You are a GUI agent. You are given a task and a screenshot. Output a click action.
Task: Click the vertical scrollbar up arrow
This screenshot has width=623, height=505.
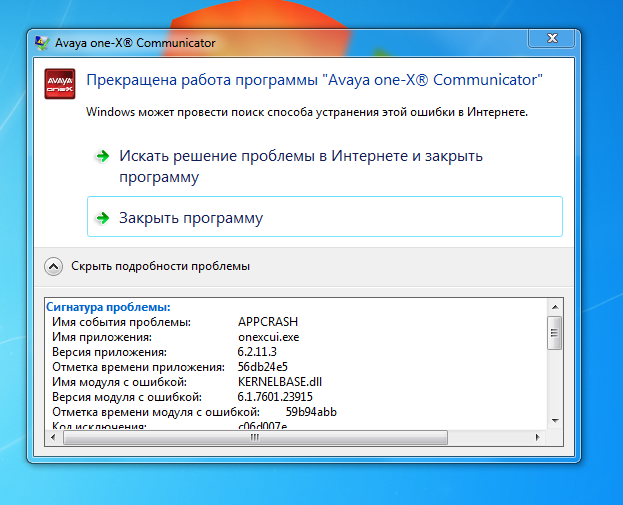click(555, 307)
